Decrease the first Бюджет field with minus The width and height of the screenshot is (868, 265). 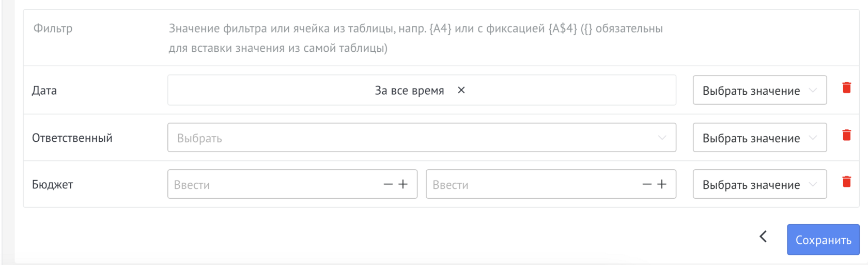coord(388,184)
